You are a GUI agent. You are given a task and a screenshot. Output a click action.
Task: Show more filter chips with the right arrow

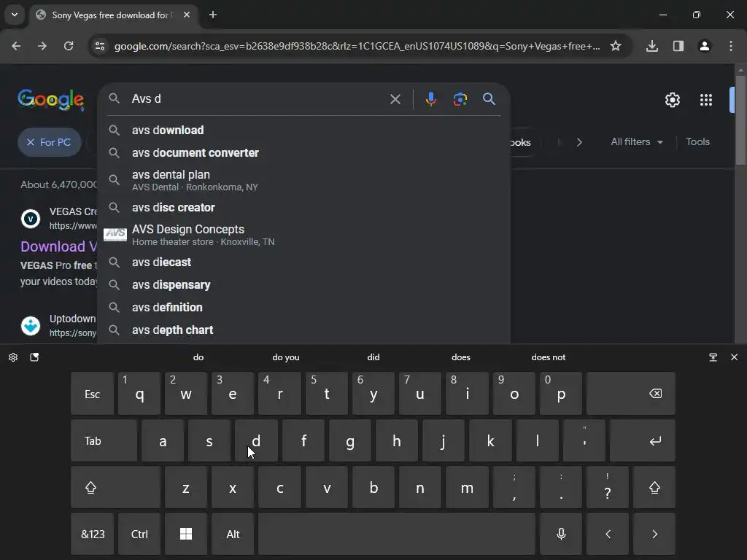pyautogui.click(x=578, y=142)
